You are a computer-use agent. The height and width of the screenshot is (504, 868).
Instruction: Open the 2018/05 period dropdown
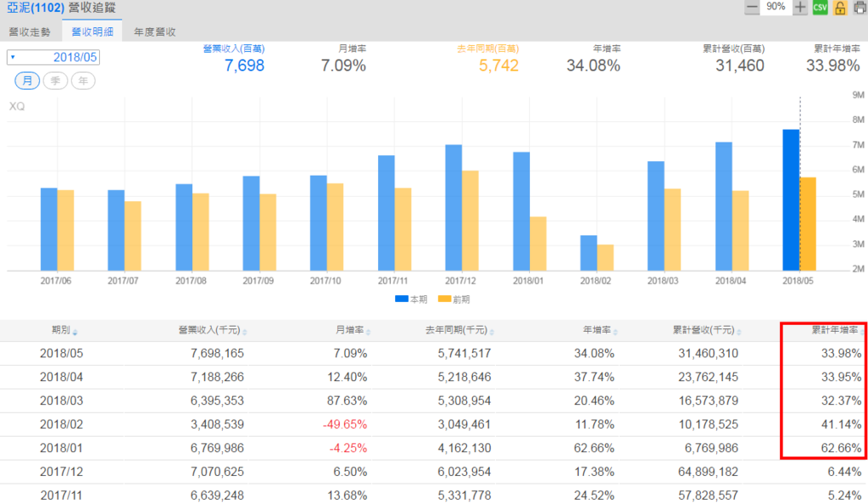pyautogui.click(x=53, y=57)
